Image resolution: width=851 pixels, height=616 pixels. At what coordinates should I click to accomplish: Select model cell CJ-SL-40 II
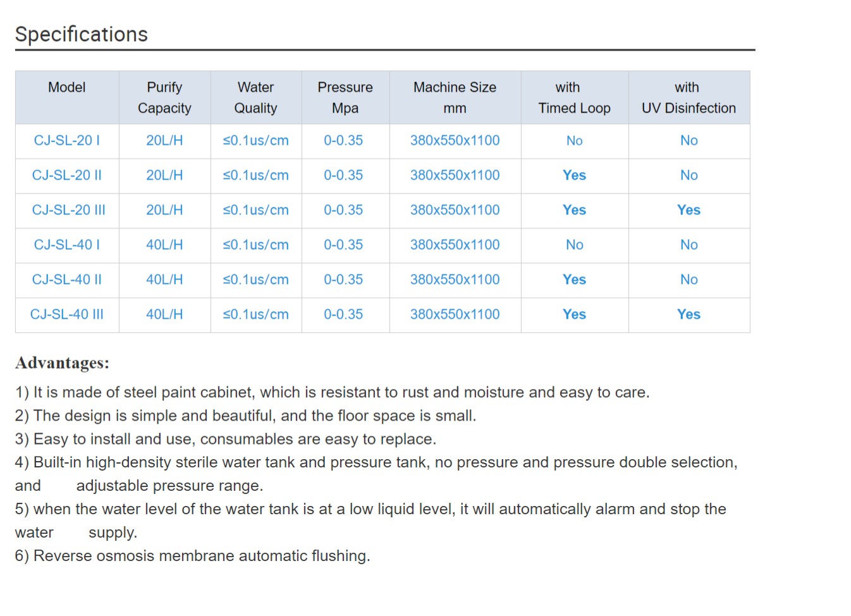point(67,280)
